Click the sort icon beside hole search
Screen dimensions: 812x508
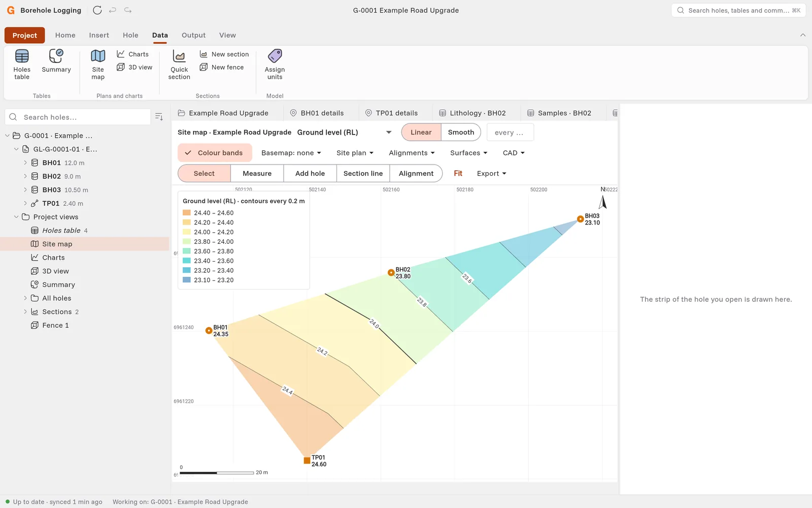pos(159,117)
